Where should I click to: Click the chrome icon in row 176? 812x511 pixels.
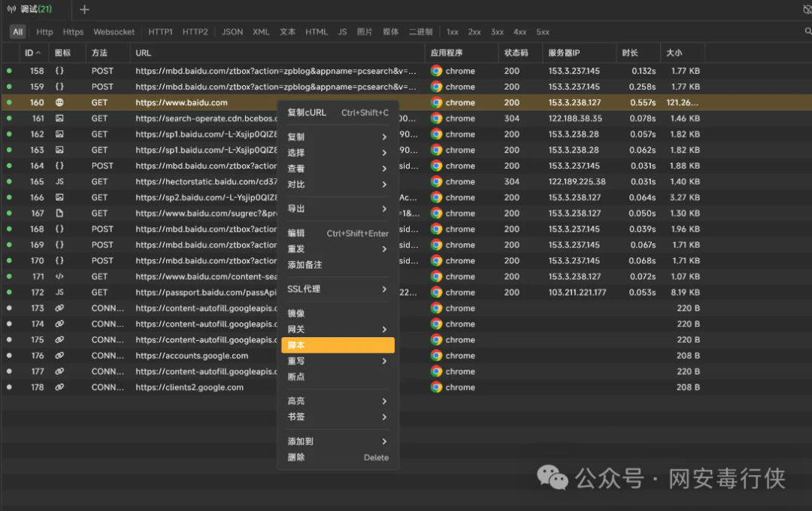coord(437,355)
